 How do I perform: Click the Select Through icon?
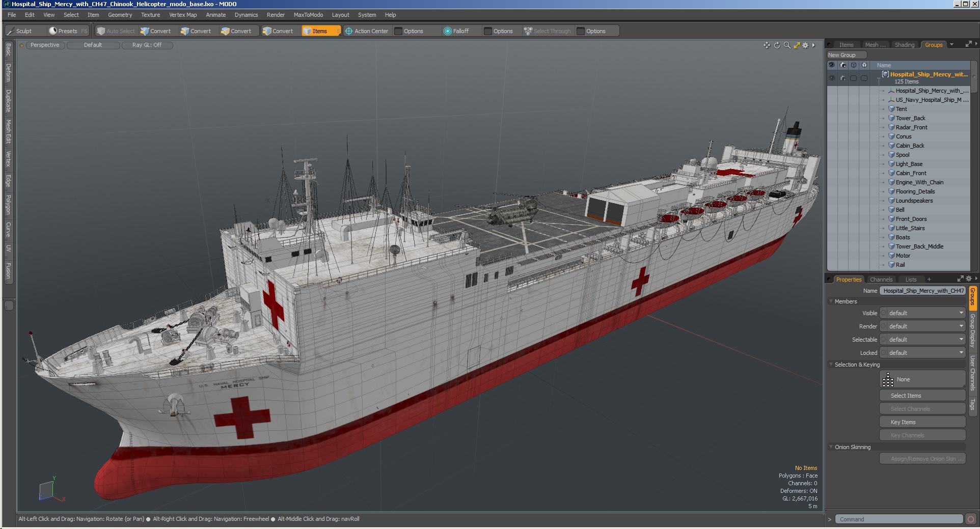[528, 31]
